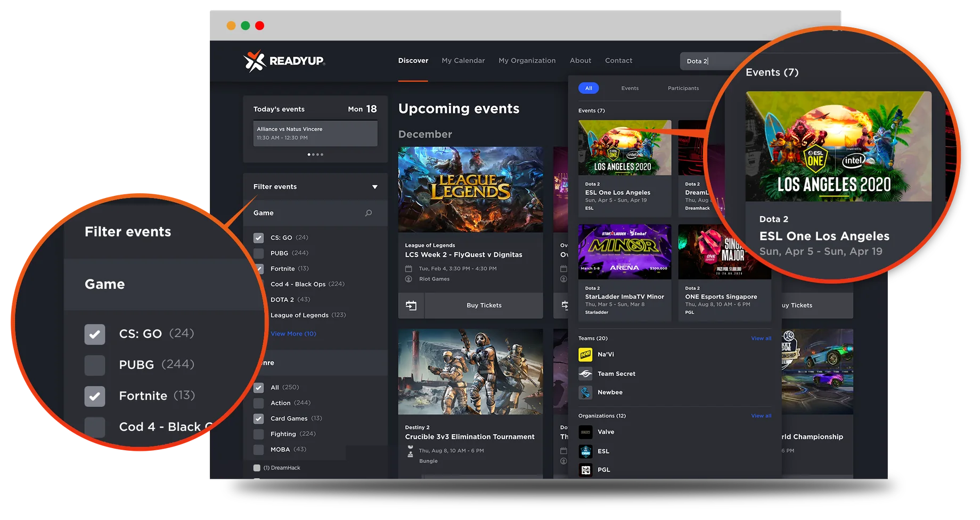Filter search results by Participants

683,88
